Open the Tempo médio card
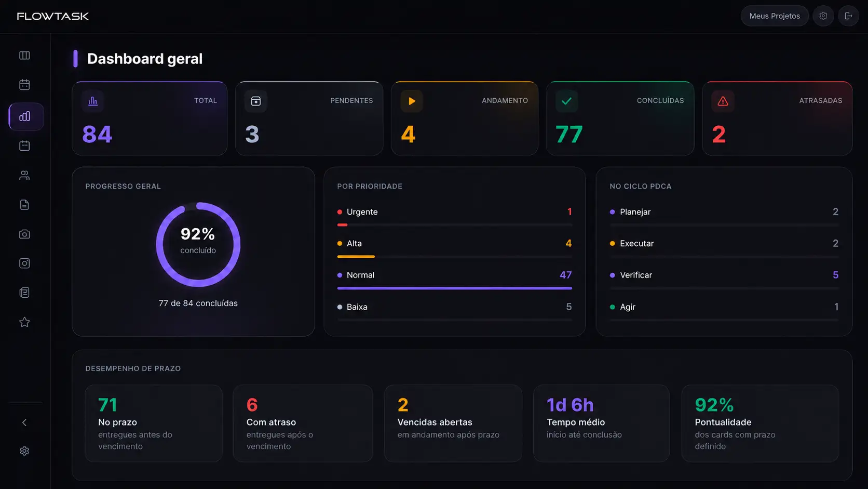This screenshot has width=868, height=489. 601,423
